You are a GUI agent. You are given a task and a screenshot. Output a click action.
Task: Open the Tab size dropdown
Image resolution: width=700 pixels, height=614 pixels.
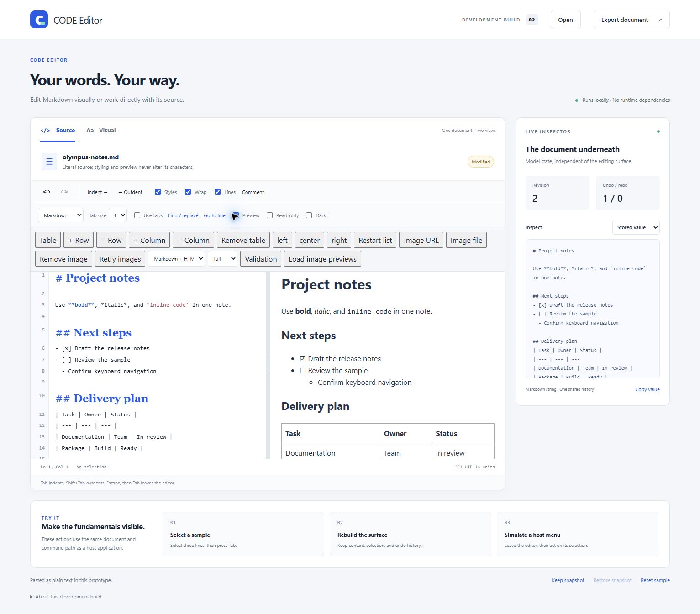pyautogui.click(x=118, y=215)
